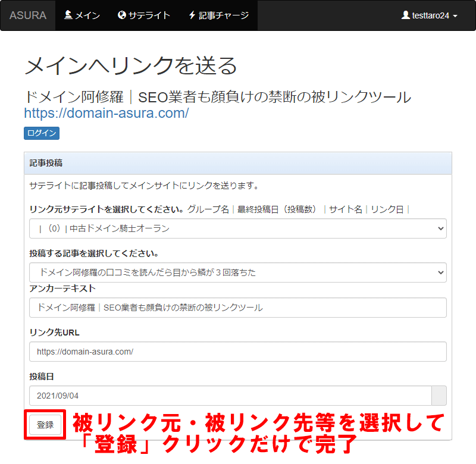
Task: Open the リンク元サテライト selection dropdown
Action: coord(237,228)
